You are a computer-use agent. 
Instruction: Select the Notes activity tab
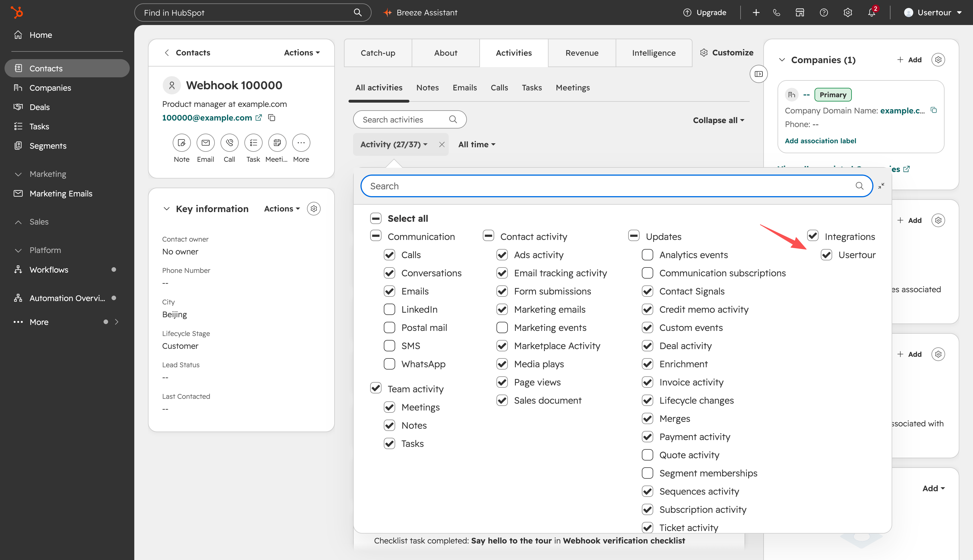click(x=427, y=88)
